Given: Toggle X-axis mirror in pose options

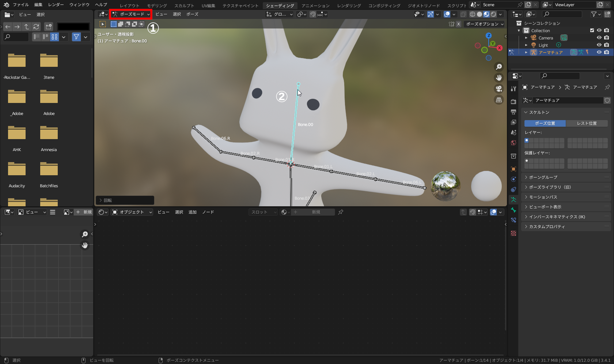Looking at the screenshot, I should 458,24.
